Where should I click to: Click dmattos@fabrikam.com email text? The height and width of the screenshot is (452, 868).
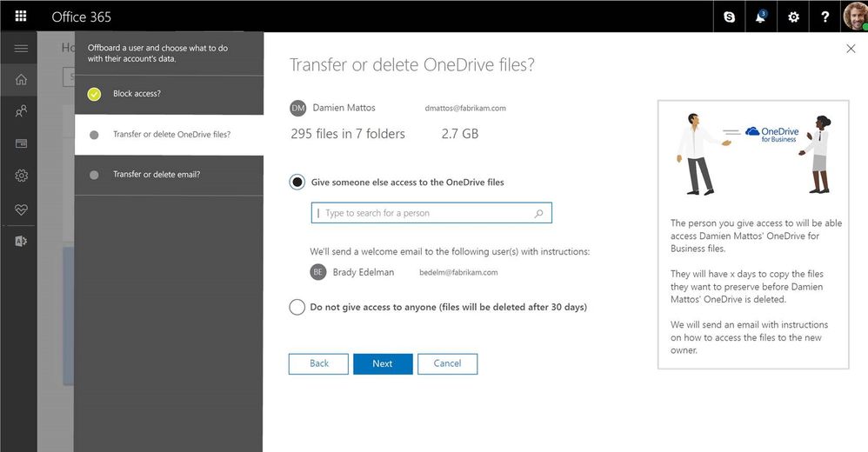tap(465, 109)
